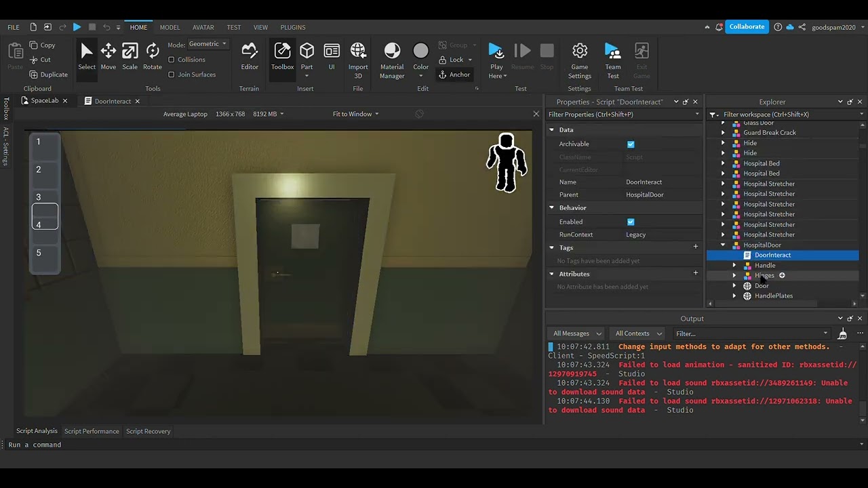This screenshot has height=488, width=868.
Task: Select the Move tool
Action: [108, 56]
